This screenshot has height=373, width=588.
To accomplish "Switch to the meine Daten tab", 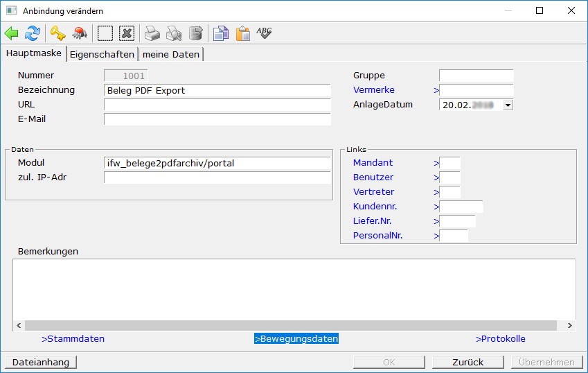I will pos(170,54).
